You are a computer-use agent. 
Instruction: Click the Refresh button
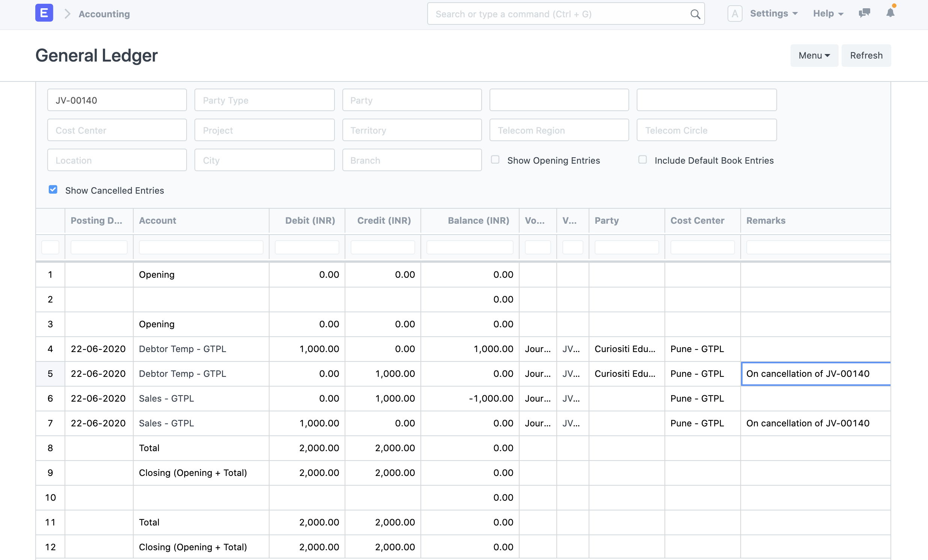pos(866,55)
